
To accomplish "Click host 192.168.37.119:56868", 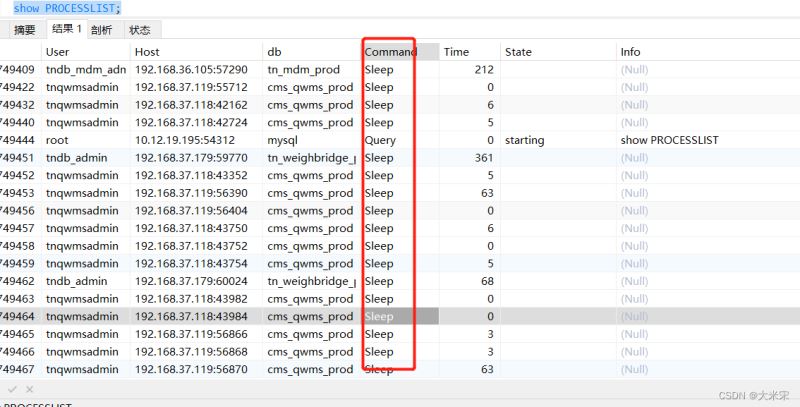I will [191, 351].
